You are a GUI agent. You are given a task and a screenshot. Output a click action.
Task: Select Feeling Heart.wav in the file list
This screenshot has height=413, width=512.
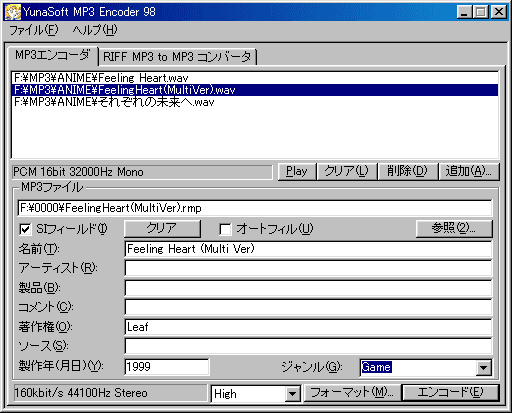(255, 78)
